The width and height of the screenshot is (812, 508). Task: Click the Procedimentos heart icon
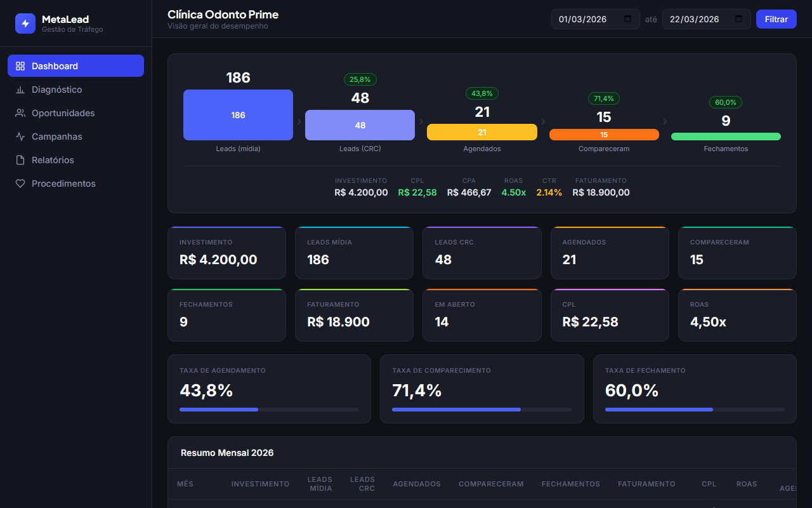click(x=20, y=184)
